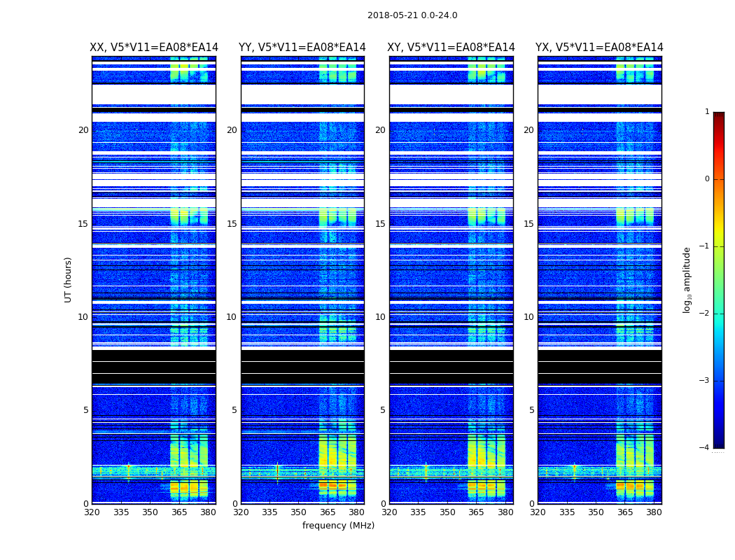Click the colorbar tick label −2
The image size is (735, 560).
pyautogui.click(x=704, y=313)
